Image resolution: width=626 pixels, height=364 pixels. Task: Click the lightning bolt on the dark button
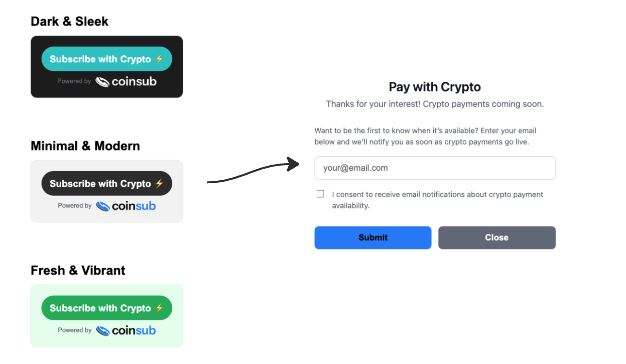[159, 184]
